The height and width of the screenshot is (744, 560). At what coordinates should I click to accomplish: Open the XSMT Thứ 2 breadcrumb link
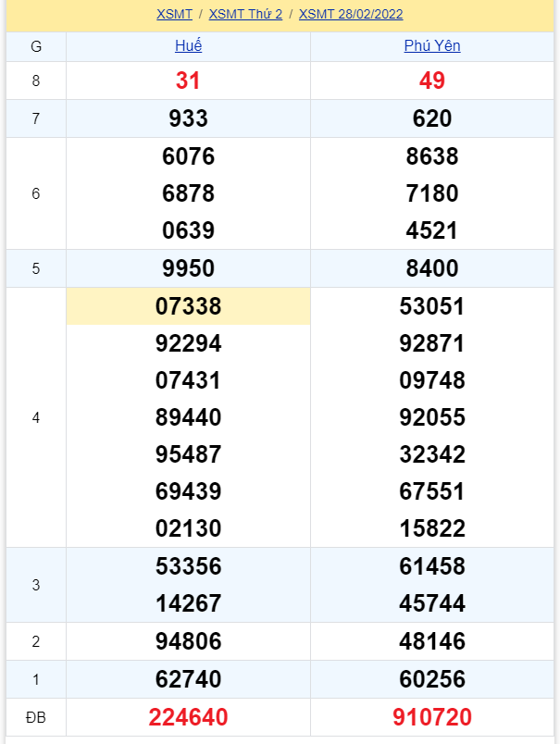(245, 14)
